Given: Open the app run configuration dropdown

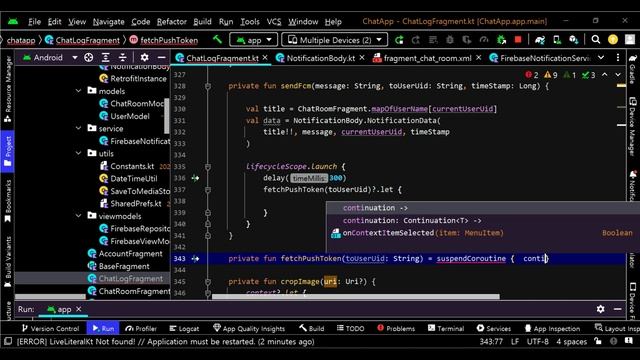Looking at the screenshot, I should 254,40.
